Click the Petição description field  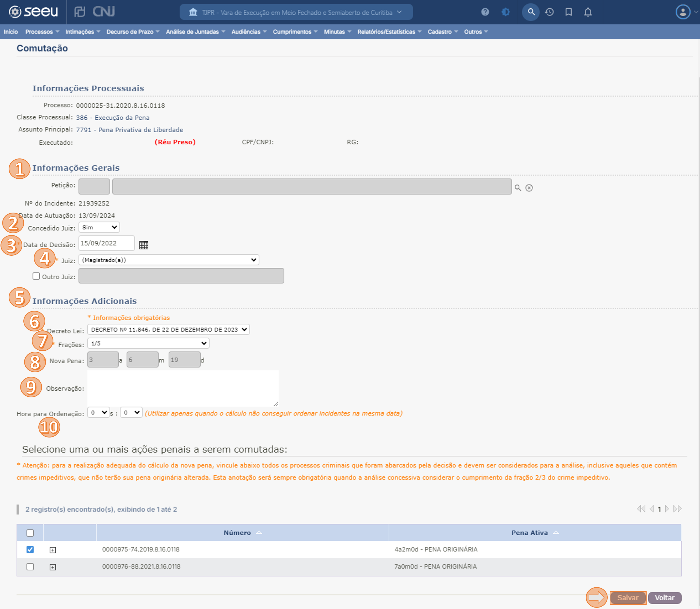coord(312,187)
